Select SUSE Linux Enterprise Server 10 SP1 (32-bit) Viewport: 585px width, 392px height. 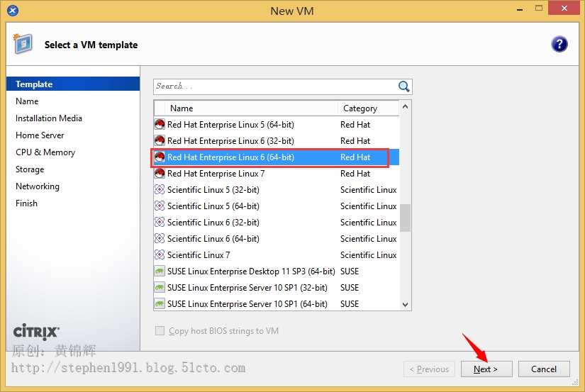(277, 288)
